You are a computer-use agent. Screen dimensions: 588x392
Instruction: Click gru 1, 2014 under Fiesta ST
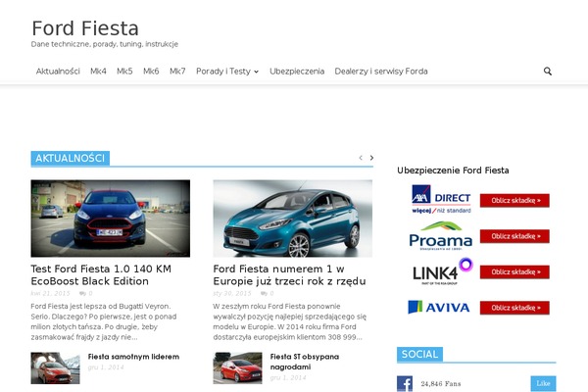pos(288,377)
